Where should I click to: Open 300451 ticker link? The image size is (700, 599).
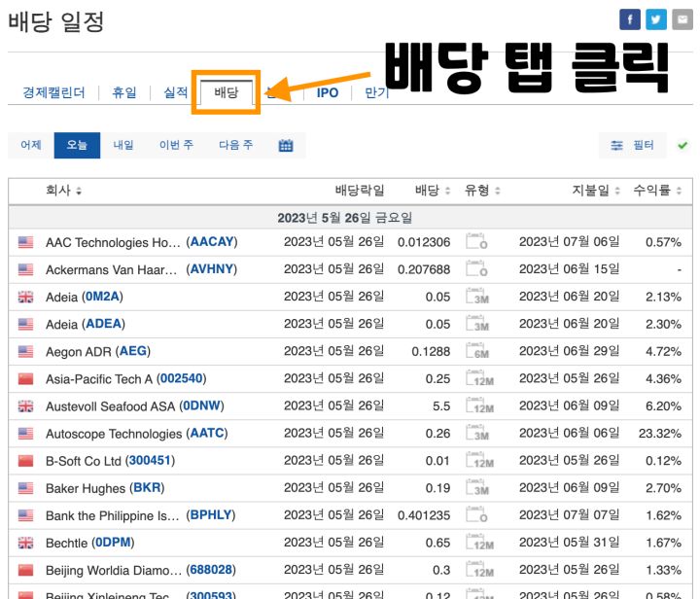[x=150, y=461]
